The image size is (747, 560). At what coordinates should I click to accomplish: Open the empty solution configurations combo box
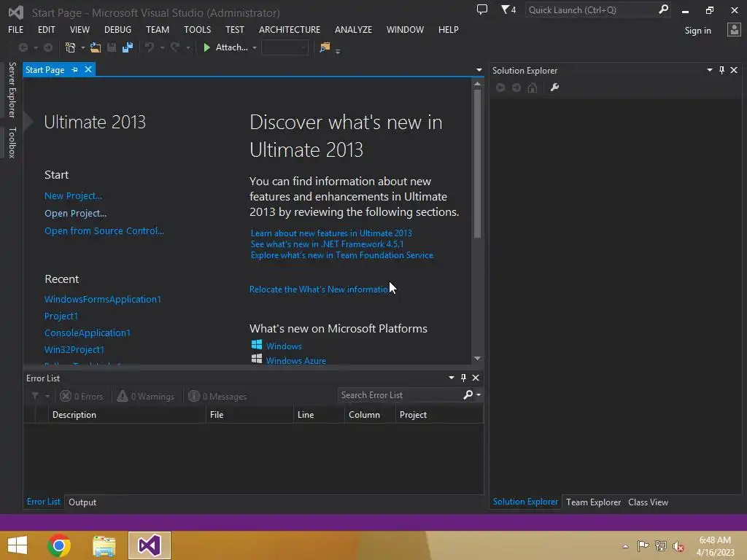point(285,47)
